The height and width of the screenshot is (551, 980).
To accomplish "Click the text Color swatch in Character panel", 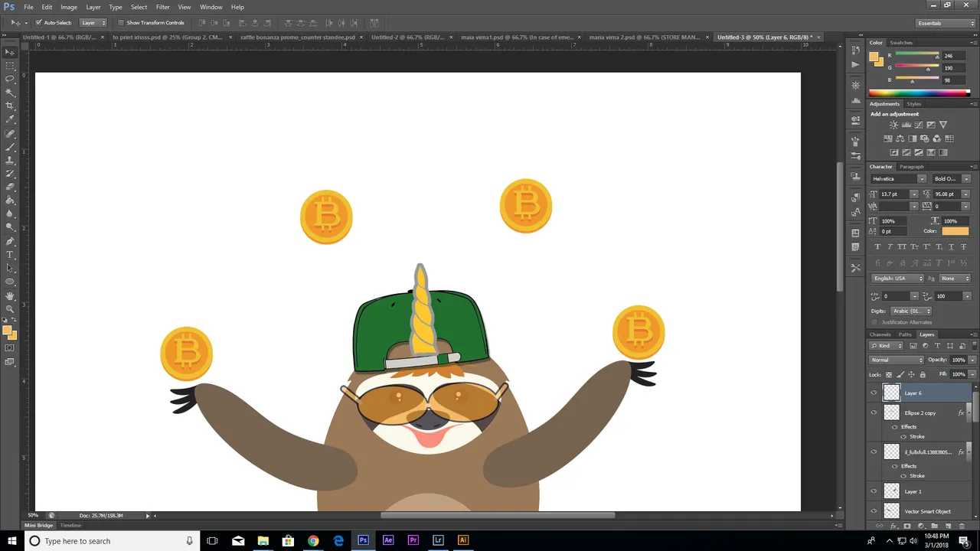I will 955,231.
